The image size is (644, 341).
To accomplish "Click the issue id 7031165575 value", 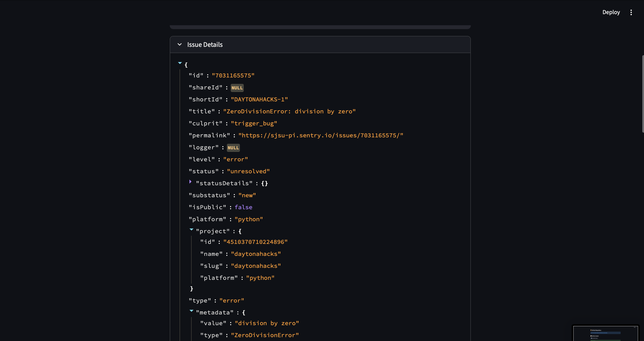I will pyautogui.click(x=233, y=76).
